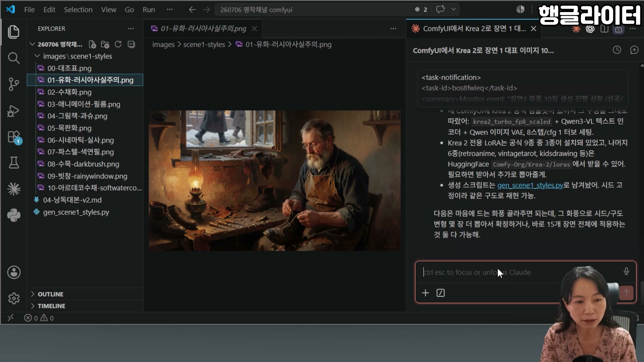This screenshot has height=362, width=644.
Task: Open the Python view in activity bar
Action: (x=13, y=215)
